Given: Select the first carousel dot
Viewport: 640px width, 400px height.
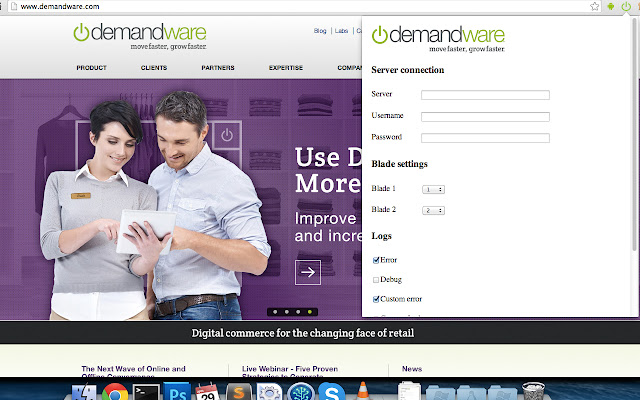Looking at the screenshot, I should [275, 312].
